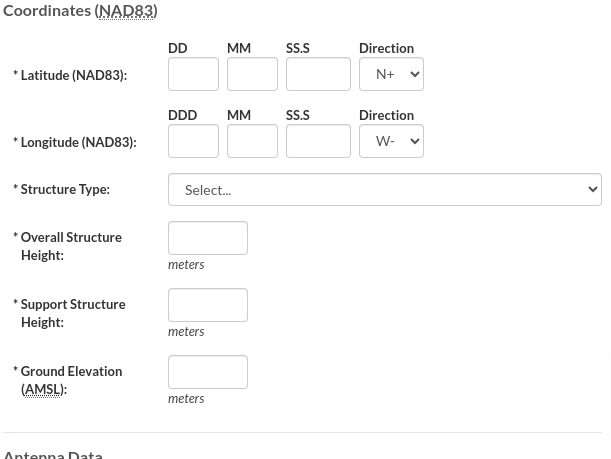This screenshot has height=459, width=611.
Task: Focus the Ground Elevation input box
Action: tap(208, 372)
